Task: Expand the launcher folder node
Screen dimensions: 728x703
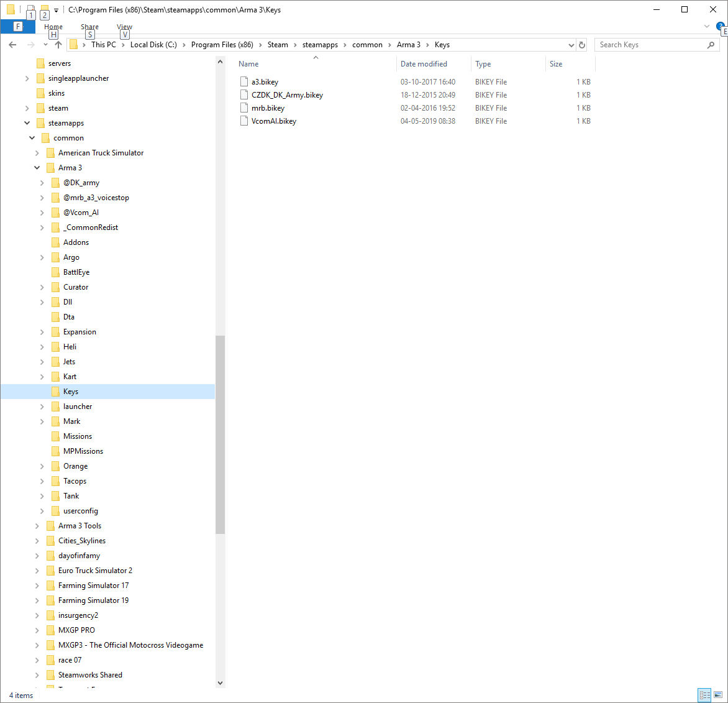Action: pos(42,407)
